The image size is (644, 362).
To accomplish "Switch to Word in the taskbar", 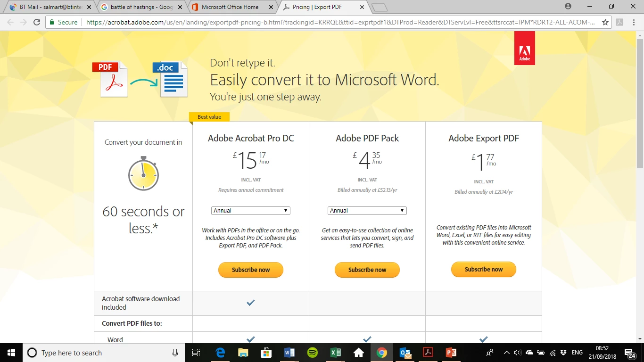I will pyautogui.click(x=289, y=353).
